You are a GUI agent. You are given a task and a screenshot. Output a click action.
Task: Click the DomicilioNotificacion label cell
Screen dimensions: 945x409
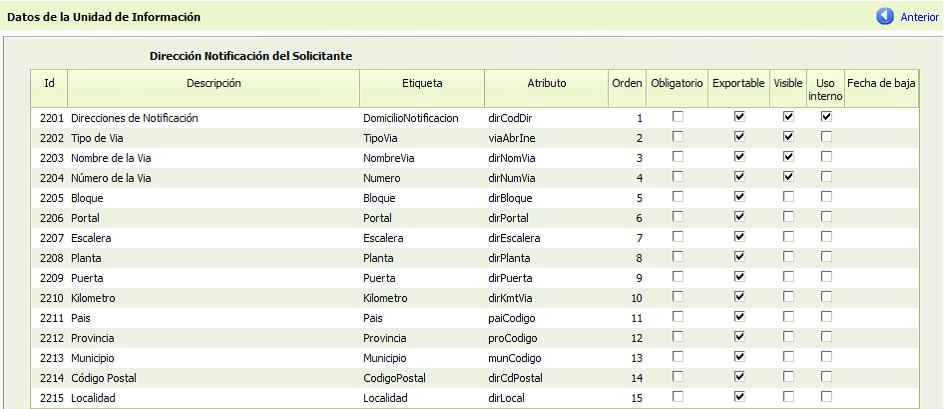click(x=411, y=119)
